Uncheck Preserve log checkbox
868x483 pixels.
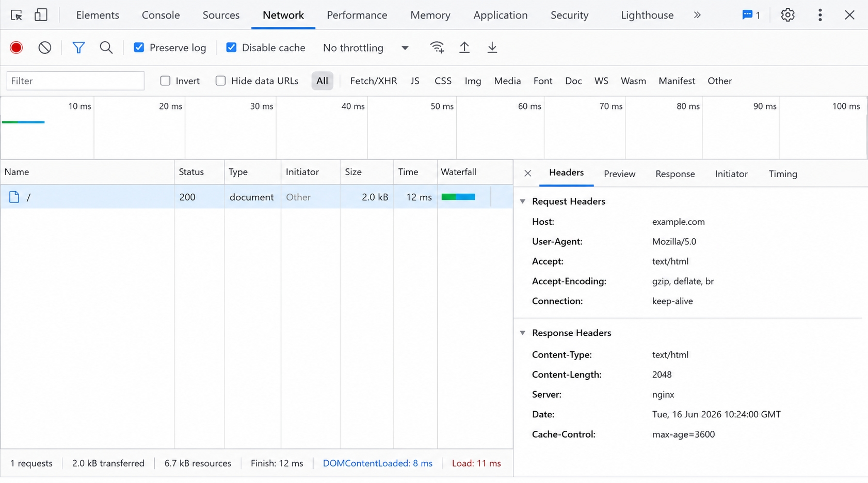click(x=139, y=48)
